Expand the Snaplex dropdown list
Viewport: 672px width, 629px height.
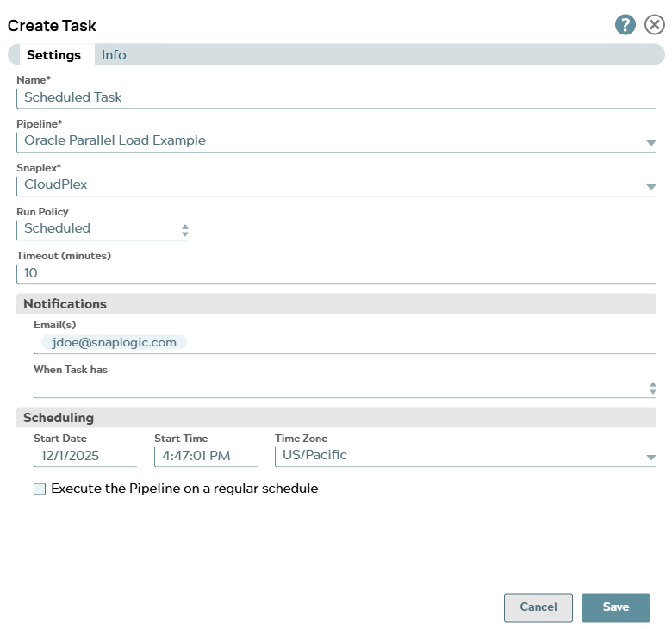tap(650, 187)
